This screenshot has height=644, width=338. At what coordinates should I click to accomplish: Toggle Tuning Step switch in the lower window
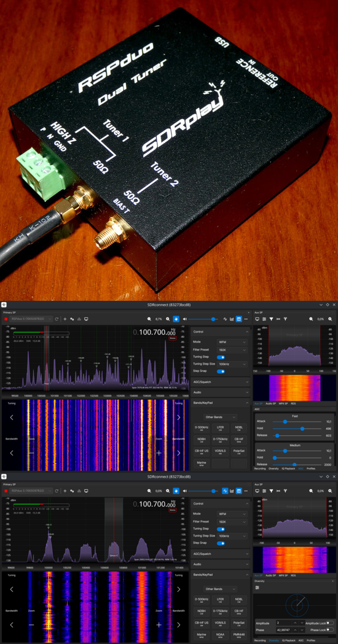click(221, 529)
